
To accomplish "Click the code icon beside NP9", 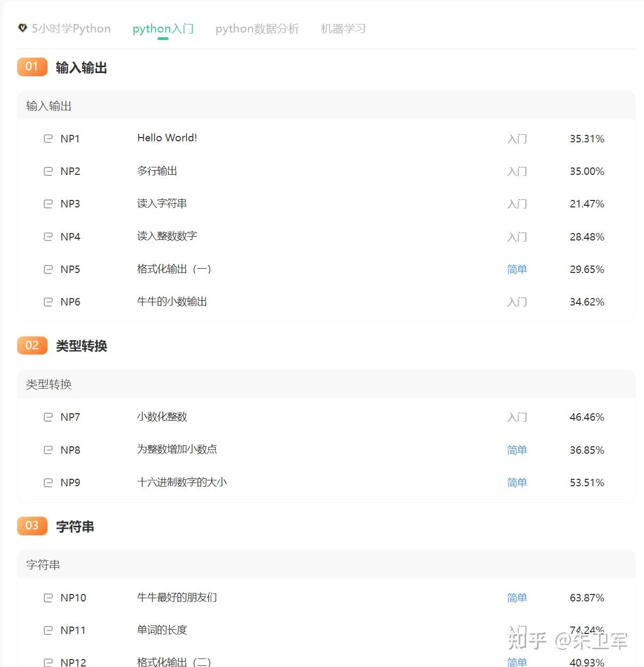I will (48, 483).
